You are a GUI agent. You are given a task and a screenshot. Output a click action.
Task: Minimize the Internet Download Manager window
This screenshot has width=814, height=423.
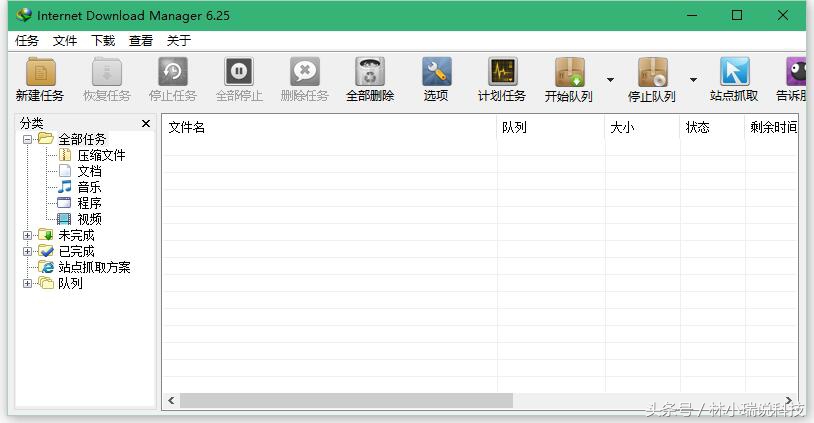692,15
